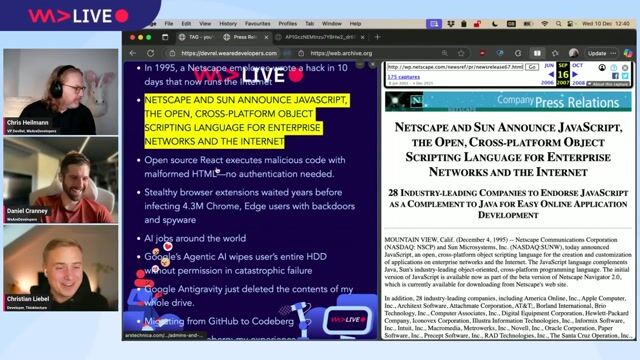Click the menu bar date and time
Image resolution: width=640 pixels, height=360 pixels.
click(606, 24)
